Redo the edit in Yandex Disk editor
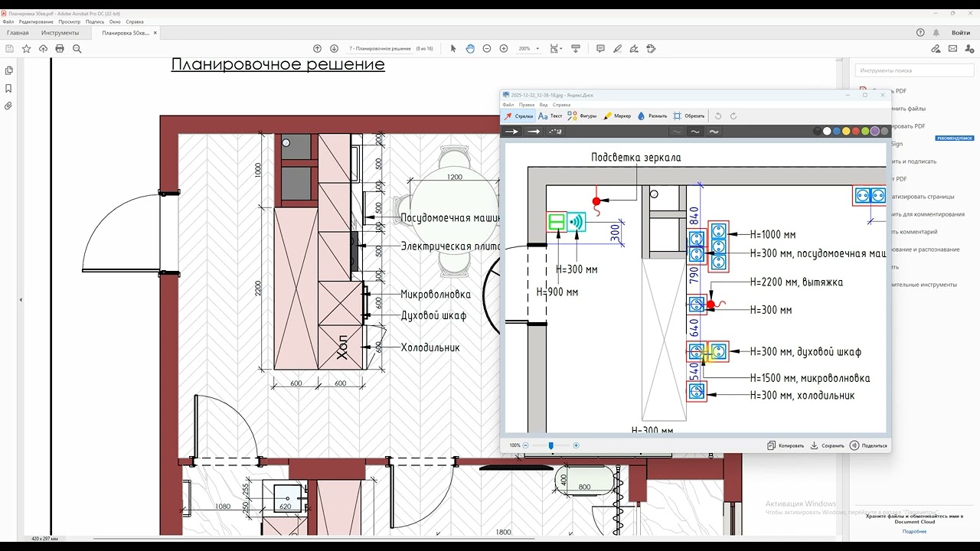This screenshot has width=980, height=551. (733, 116)
